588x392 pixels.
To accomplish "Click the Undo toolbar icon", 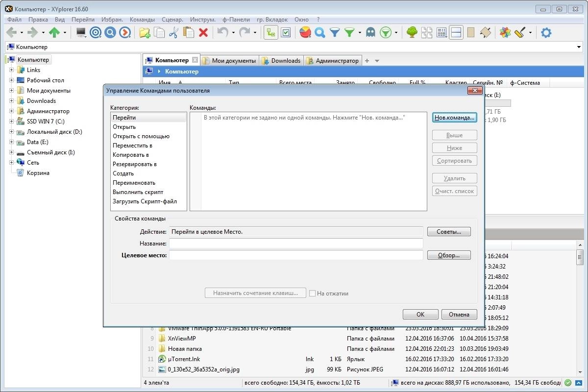I will [222, 33].
